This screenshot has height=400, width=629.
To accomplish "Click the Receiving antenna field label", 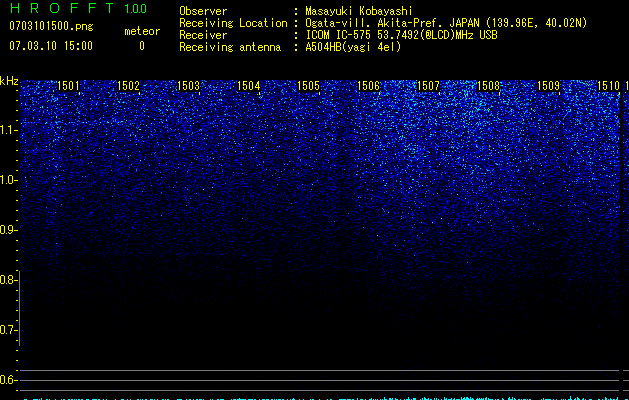I will point(230,47).
